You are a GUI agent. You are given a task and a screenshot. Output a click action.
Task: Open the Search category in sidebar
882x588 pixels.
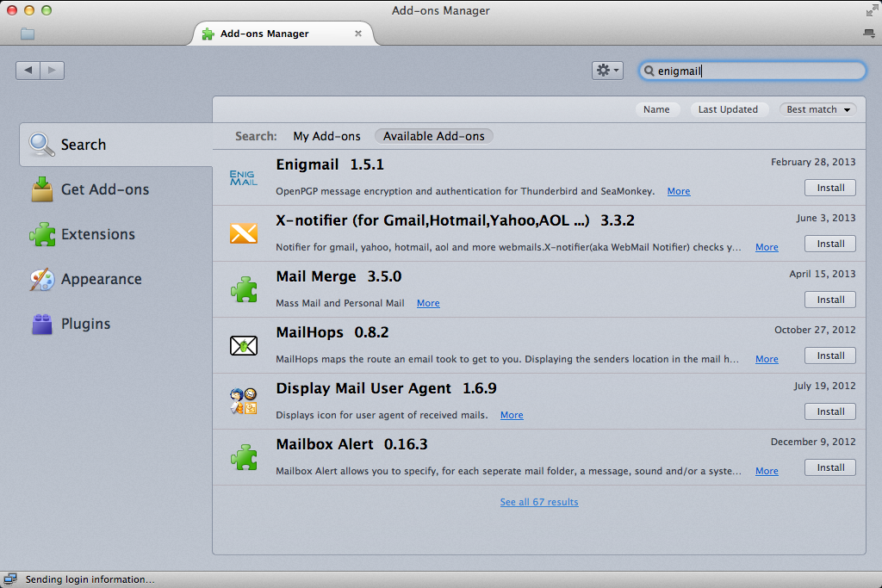[116, 145]
